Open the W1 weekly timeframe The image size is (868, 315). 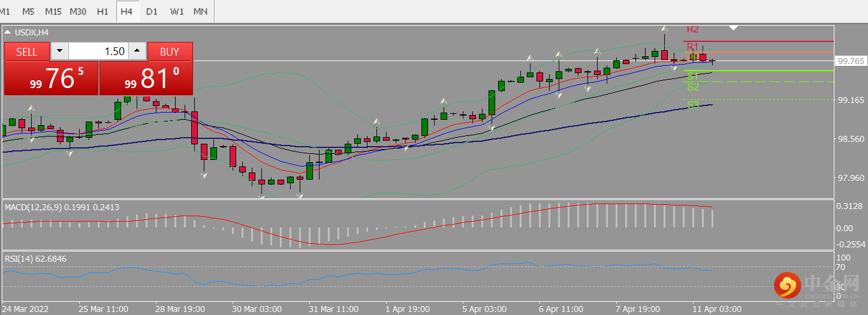coord(177,11)
